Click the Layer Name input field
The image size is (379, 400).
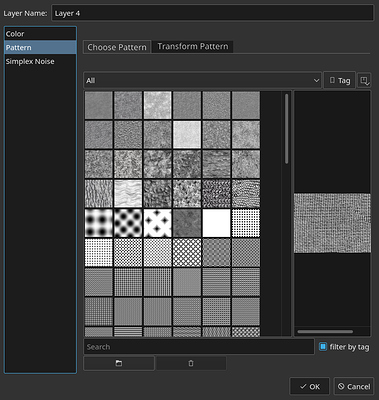point(212,13)
